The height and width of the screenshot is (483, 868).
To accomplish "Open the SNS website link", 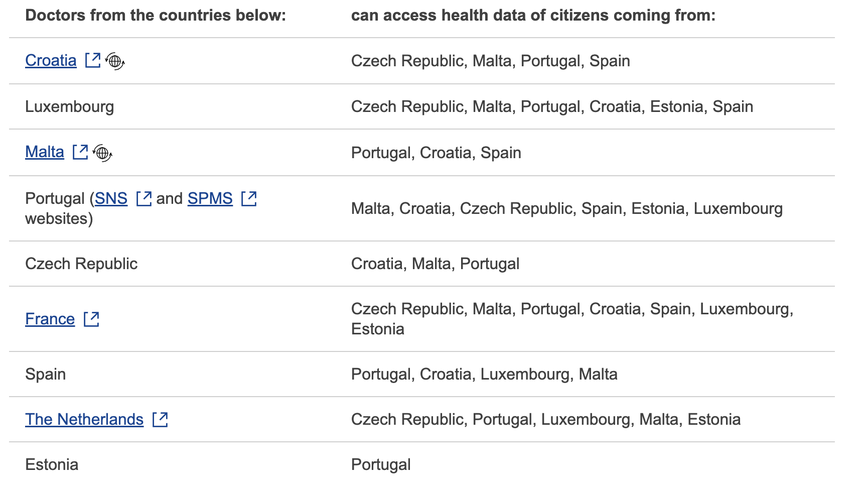I will [111, 199].
